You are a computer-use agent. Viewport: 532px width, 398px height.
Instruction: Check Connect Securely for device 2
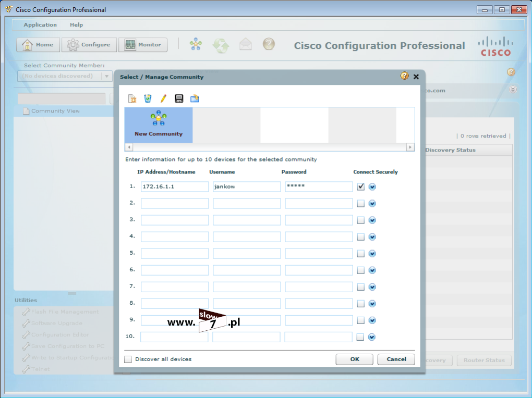click(360, 203)
